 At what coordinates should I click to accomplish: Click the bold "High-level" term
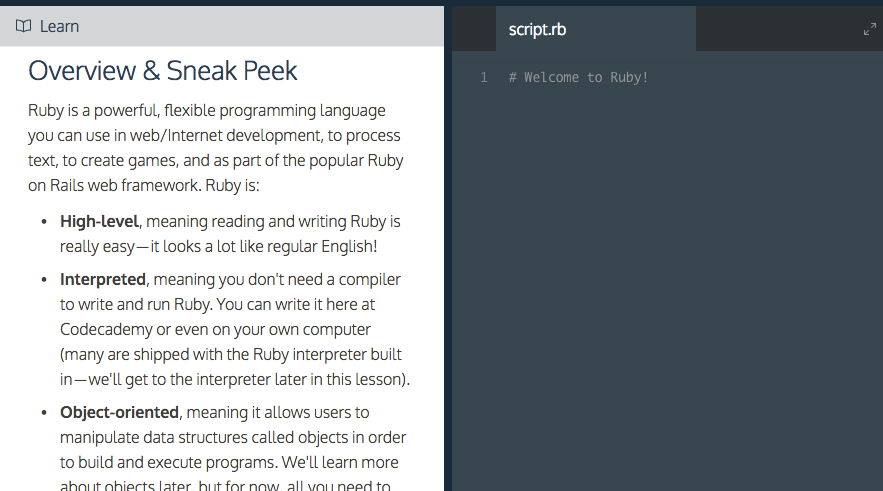[99, 221]
